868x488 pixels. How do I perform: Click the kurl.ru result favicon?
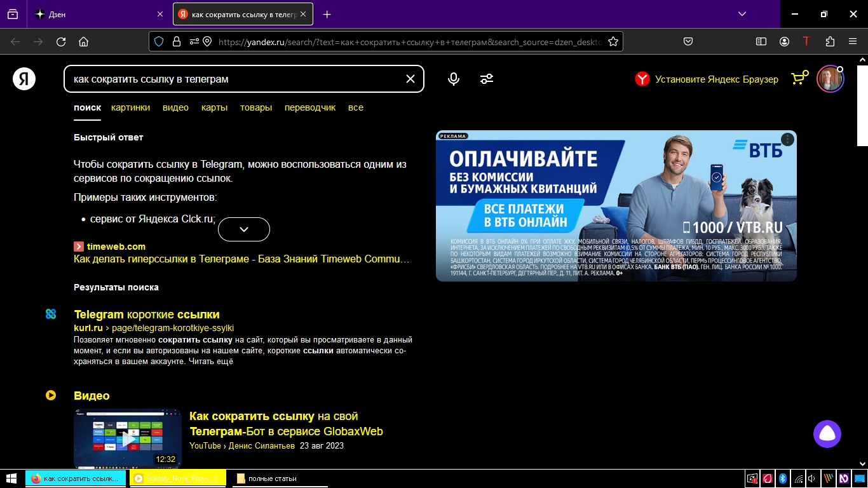pos(51,314)
